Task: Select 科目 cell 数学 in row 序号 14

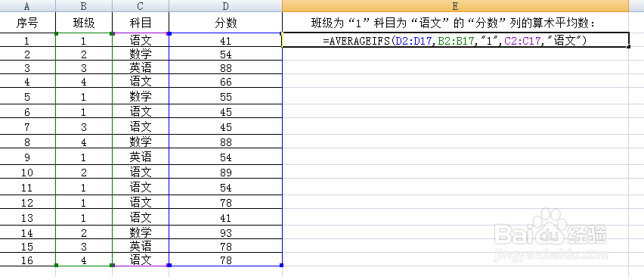Action: tap(141, 232)
